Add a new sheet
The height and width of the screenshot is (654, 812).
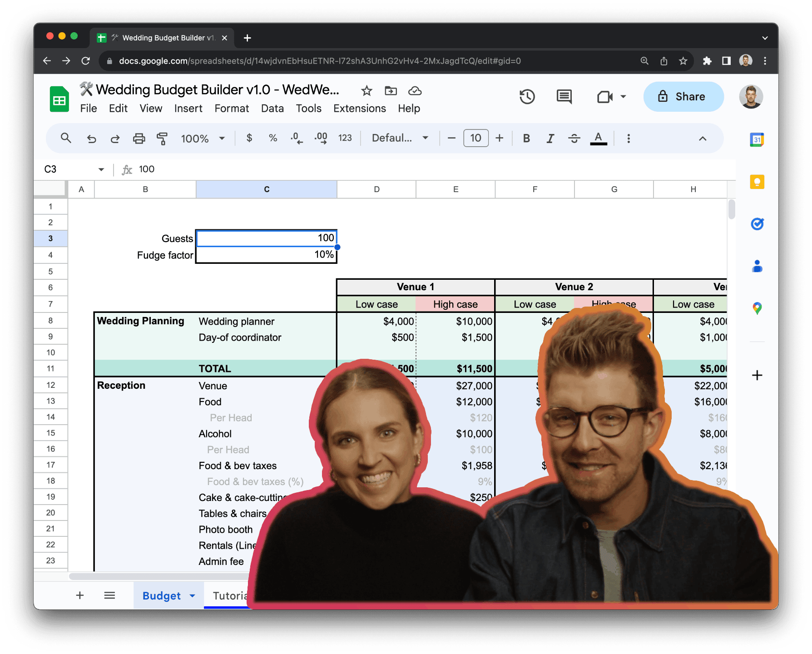click(79, 595)
